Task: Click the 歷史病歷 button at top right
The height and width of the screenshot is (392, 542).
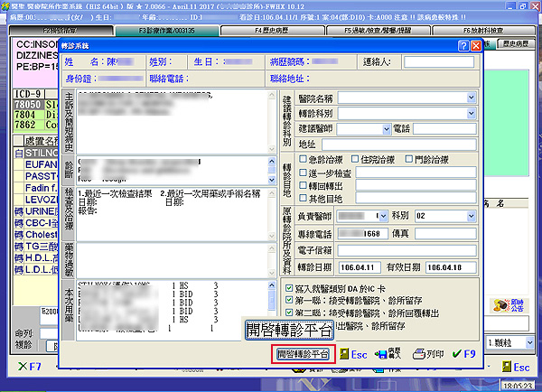Action: tap(521, 43)
